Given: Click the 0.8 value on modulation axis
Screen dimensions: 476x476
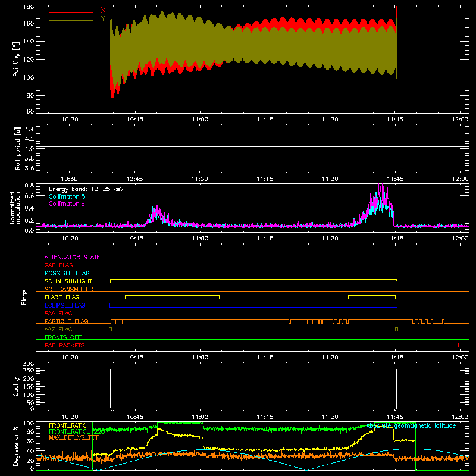Looking at the screenshot, I should click(29, 186).
